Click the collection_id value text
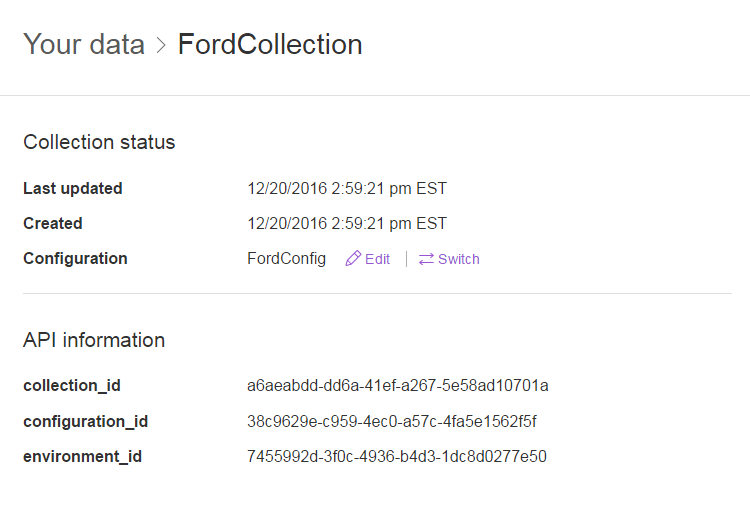 click(x=397, y=386)
